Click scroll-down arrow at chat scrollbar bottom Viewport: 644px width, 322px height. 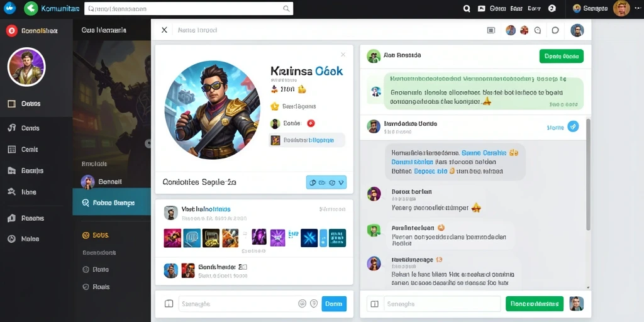point(588,287)
